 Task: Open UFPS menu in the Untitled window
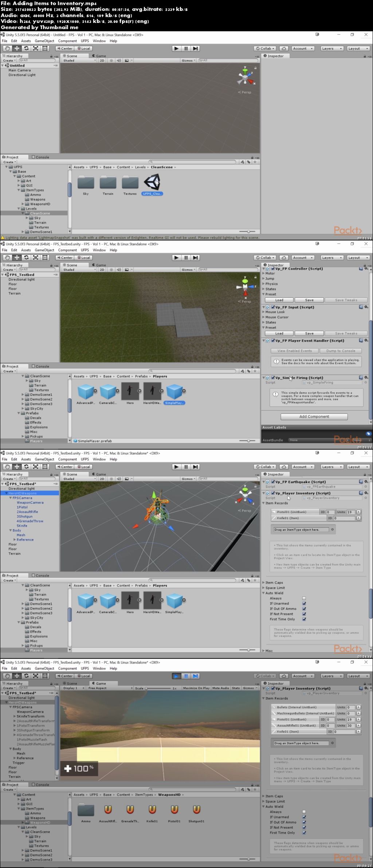pyautogui.click(x=85, y=41)
